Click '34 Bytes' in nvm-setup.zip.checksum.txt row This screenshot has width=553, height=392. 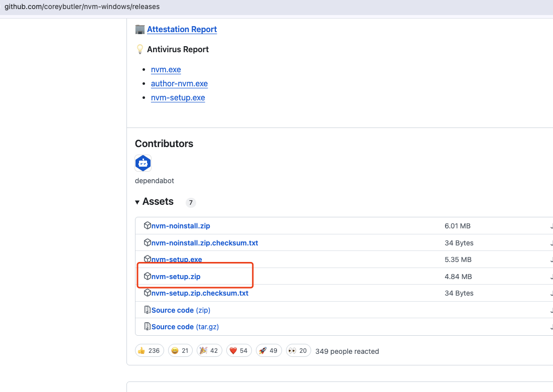click(x=459, y=293)
